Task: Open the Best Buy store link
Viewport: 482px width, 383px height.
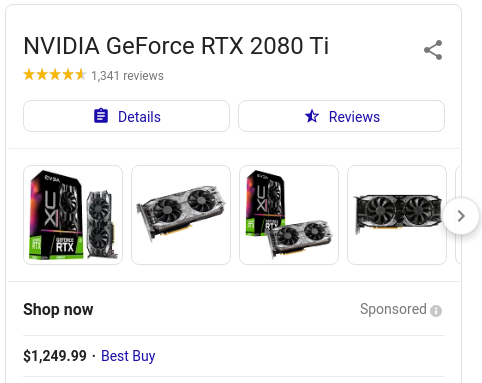Action: click(128, 356)
